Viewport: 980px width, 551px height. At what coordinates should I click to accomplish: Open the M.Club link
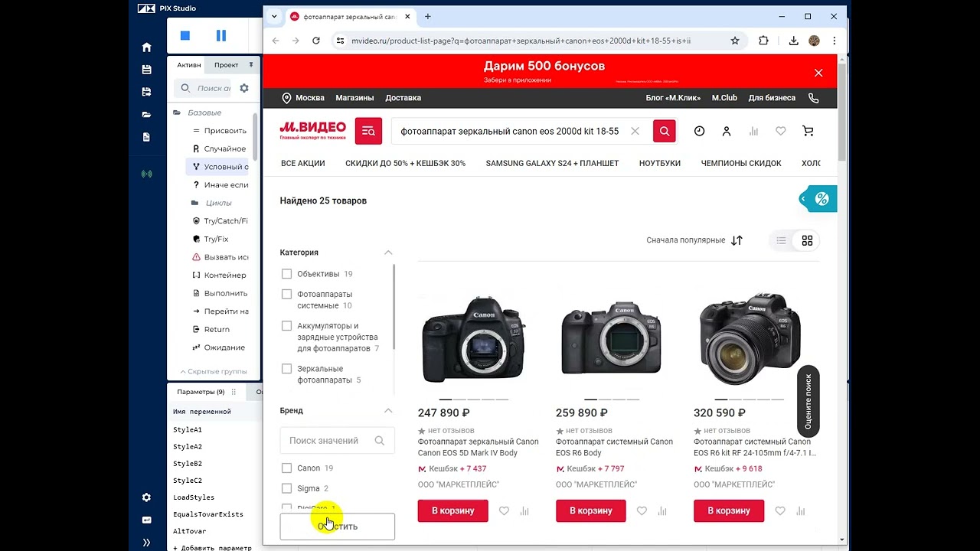click(x=724, y=98)
